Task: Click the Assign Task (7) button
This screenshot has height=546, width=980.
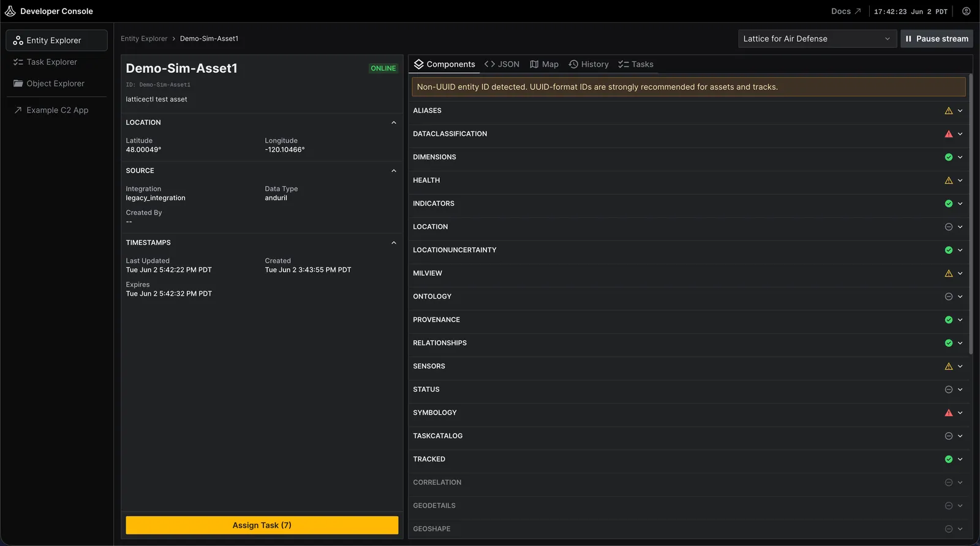Action: [262, 525]
